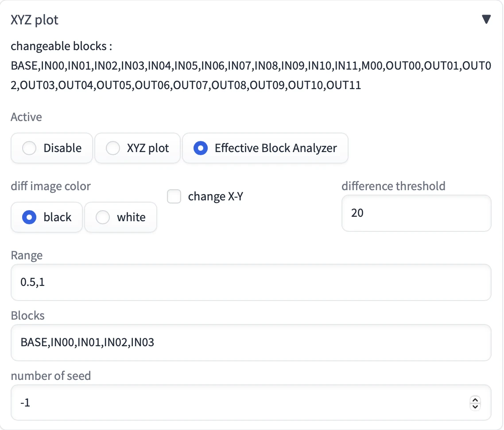Click the number of seed label

50,376
